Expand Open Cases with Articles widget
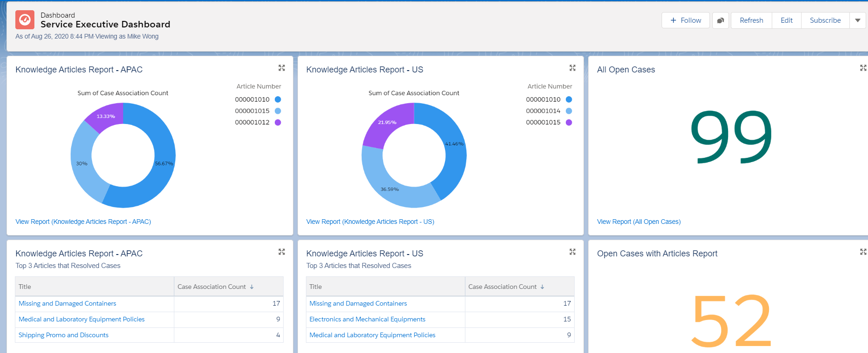Screen dimensions: 868x353 coord(863,252)
